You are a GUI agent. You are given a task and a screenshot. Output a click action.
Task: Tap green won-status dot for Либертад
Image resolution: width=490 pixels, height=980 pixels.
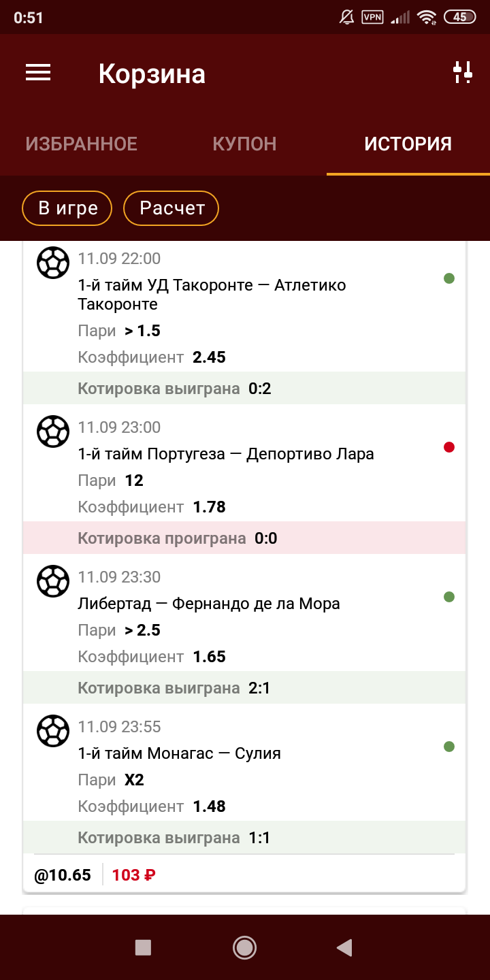click(x=449, y=597)
